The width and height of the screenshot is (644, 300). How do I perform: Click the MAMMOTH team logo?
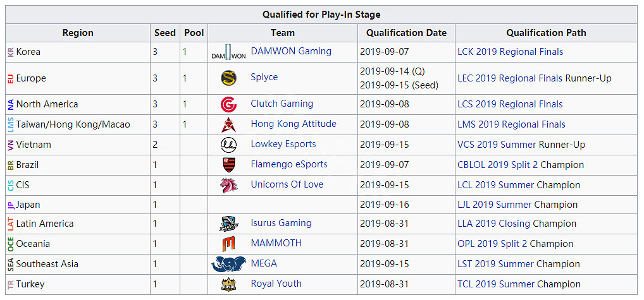[x=228, y=244]
